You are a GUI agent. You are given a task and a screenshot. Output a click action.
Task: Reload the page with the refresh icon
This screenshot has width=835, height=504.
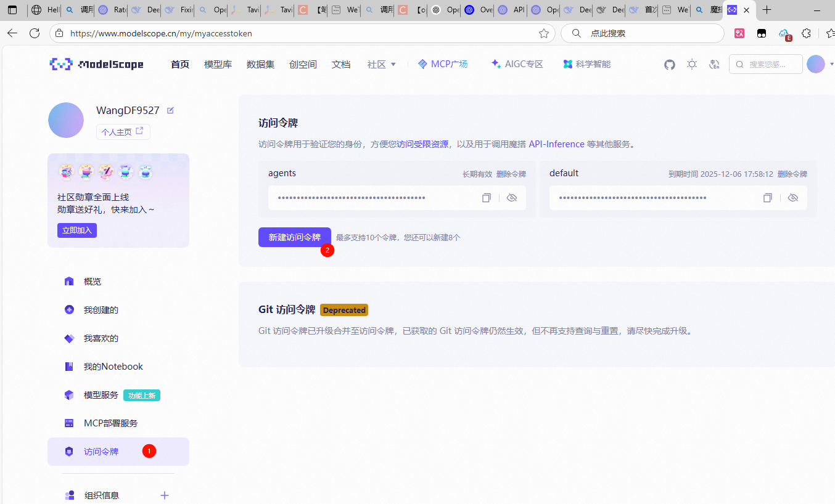pos(35,33)
